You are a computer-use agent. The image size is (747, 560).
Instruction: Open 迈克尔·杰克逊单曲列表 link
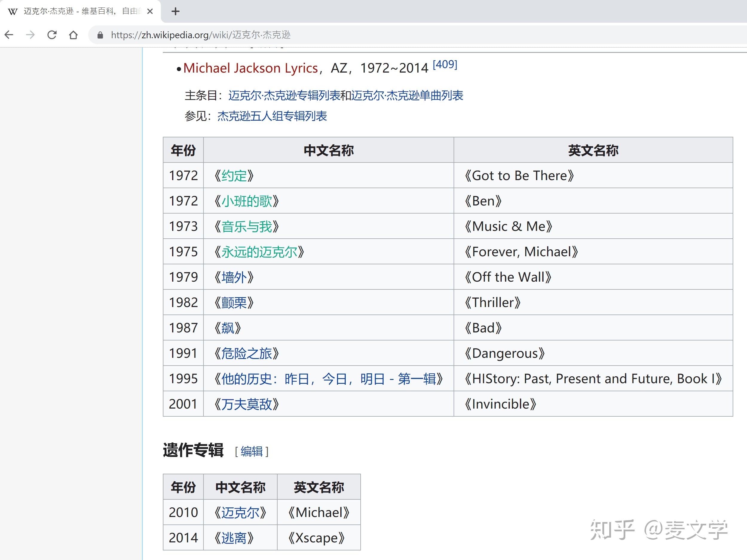click(407, 96)
